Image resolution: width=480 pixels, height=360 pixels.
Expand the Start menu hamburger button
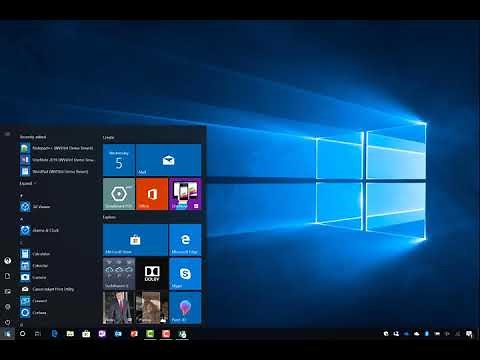[8, 134]
